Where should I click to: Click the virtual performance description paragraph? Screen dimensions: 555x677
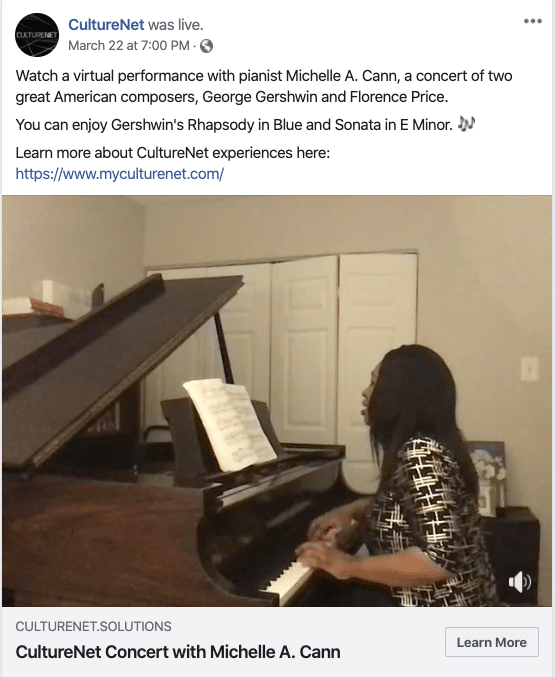pos(264,86)
